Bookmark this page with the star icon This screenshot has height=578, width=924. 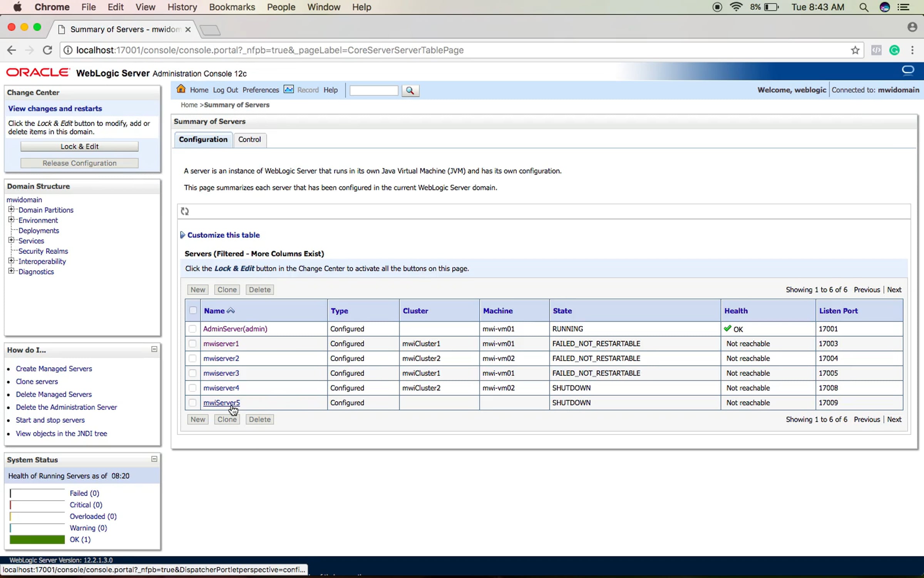855,50
